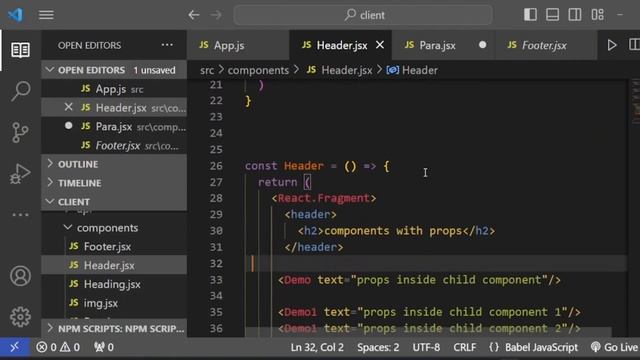Open the hamburger application menu
The width and height of the screenshot is (640, 360).
(x=46, y=15)
